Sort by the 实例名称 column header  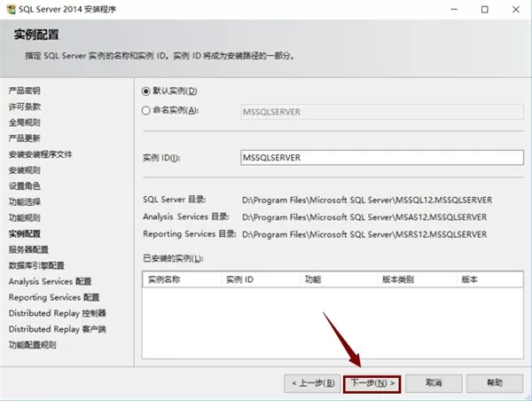pos(182,279)
